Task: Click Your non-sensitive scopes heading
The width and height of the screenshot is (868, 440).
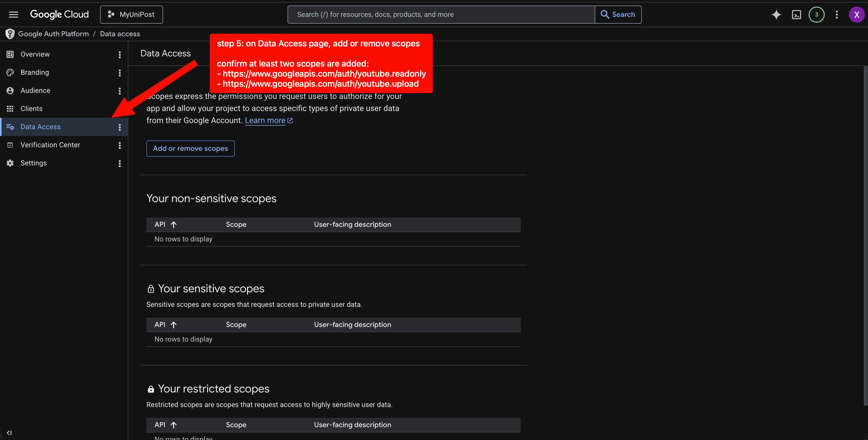Action: 211,199
